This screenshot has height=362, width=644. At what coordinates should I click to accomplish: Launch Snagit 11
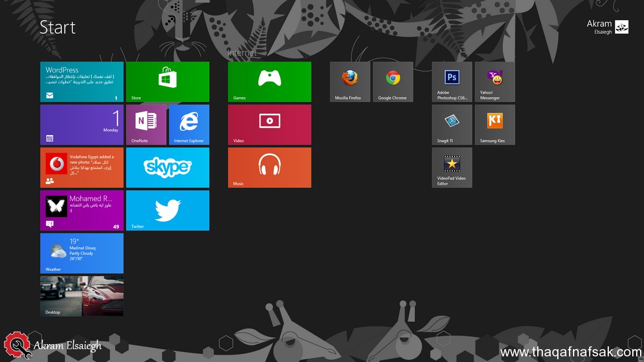(452, 125)
